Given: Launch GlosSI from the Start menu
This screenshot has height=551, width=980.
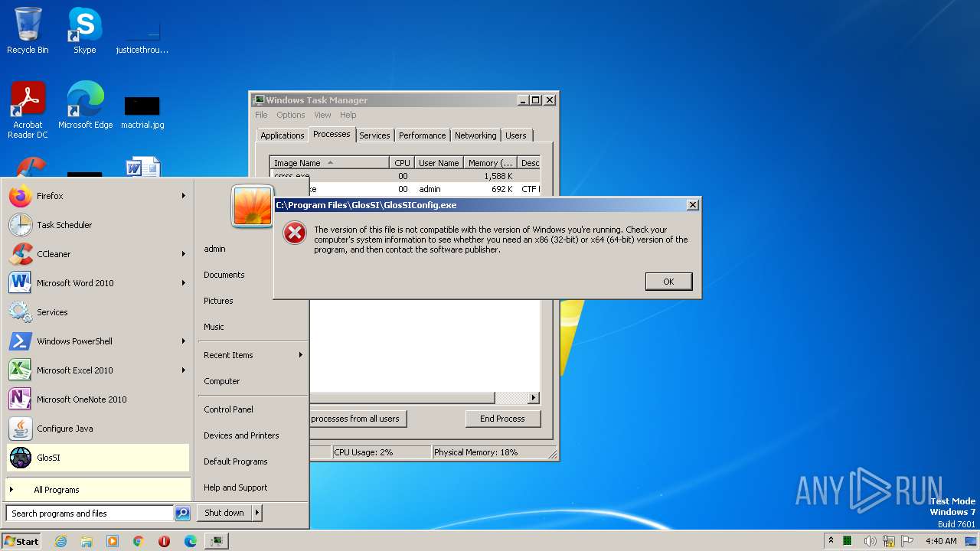Looking at the screenshot, I should pyautogui.click(x=97, y=458).
